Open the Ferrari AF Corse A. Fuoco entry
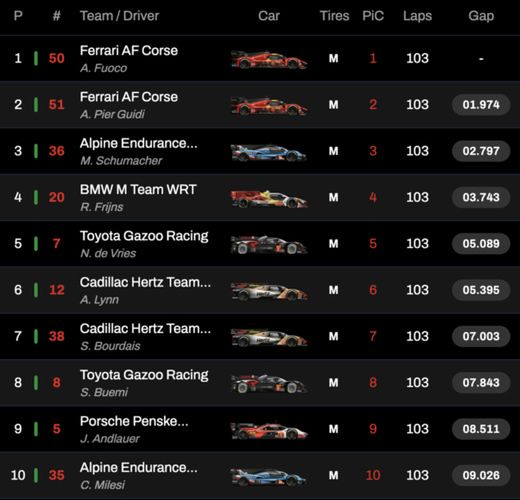Viewport: 520px width, 500px height. (x=129, y=59)
